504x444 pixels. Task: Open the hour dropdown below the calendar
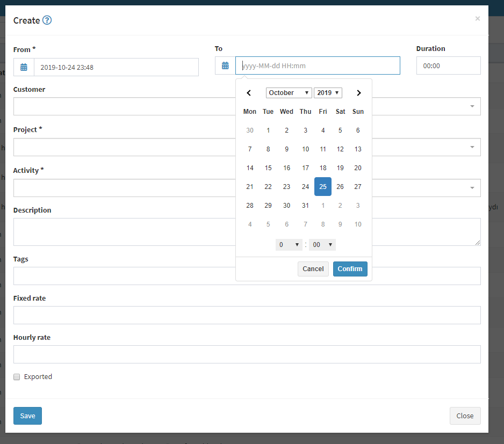pos(289,244)
